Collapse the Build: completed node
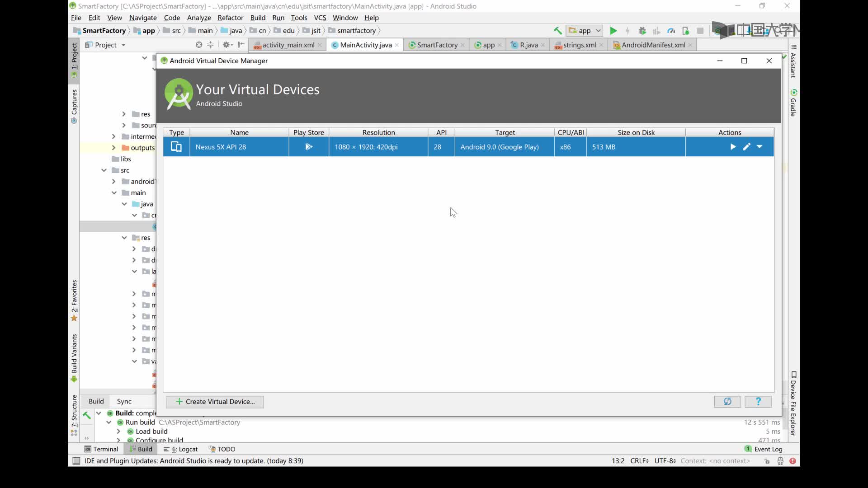The image size is (868, 488). pyautogui.click(x=99, y=413)
